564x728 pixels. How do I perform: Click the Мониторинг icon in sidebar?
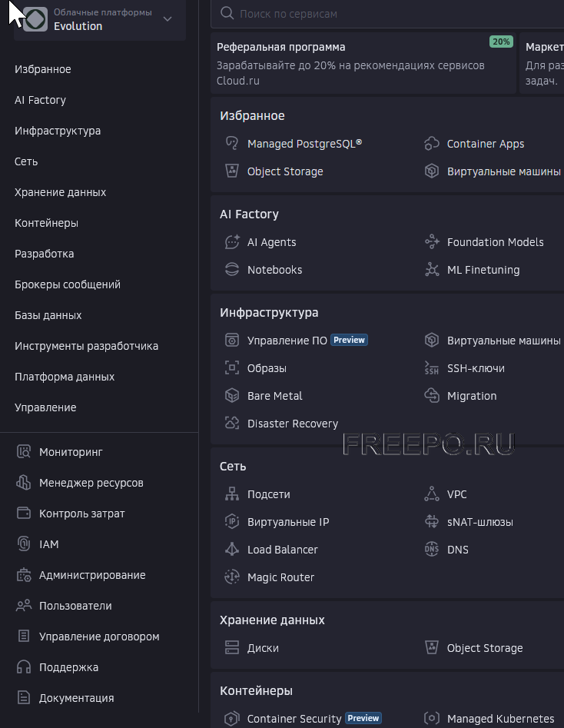click(x=24, y=452)
